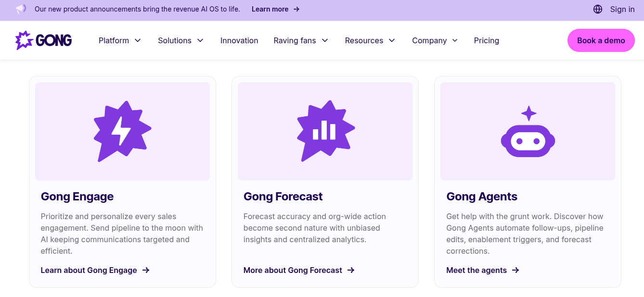Open the globe language selector
Screen dimensions: 644x297
click(x=598, y=9)
